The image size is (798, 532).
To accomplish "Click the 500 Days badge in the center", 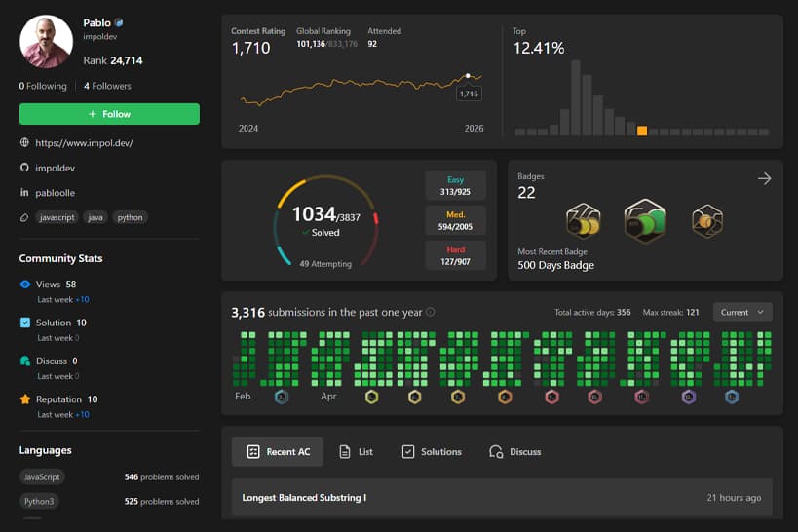I will [x=644, y=221].
